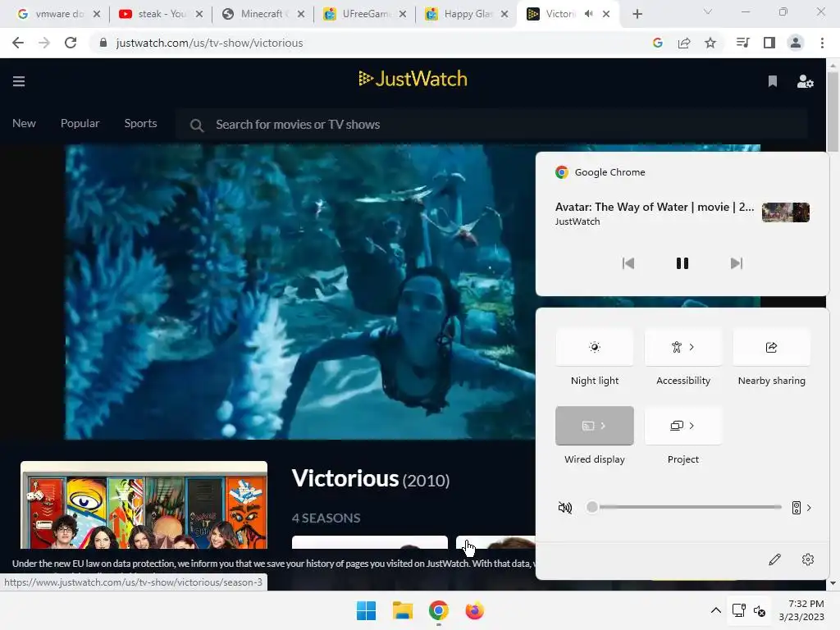Image resolution: width=840 pixels, height=630 pixels.
Task: Open the Chrome profile avatar
Action: pos(796,43)
